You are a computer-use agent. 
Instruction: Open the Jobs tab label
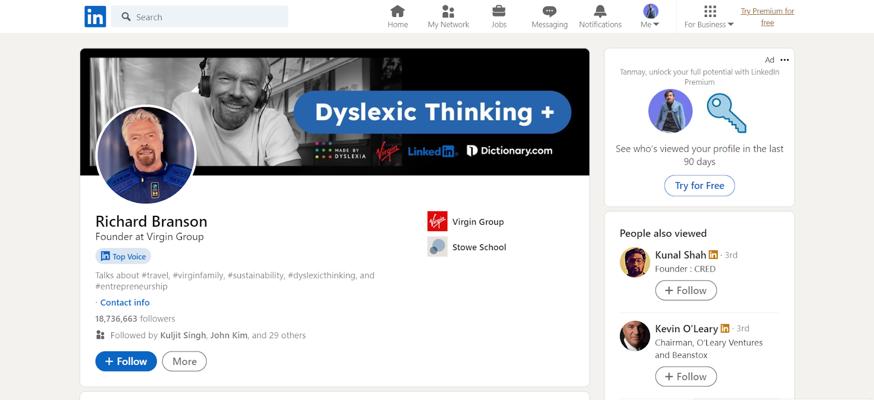499,25
